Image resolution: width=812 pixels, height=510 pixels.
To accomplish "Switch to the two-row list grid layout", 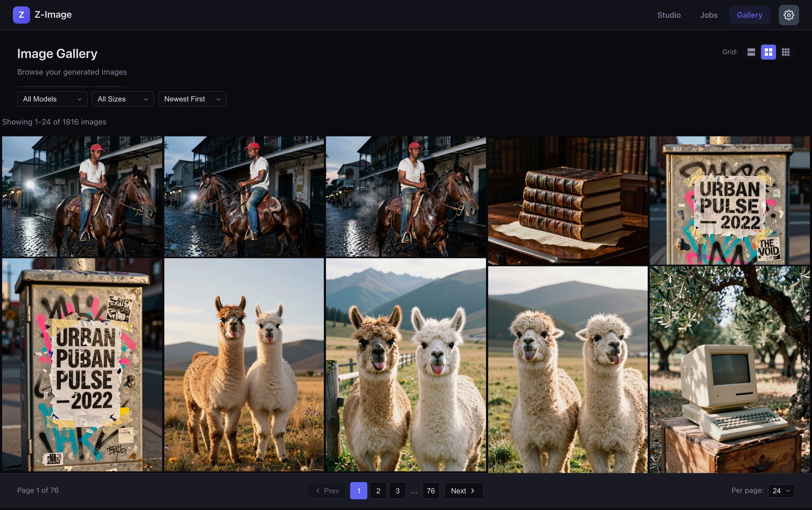I will tap(751, 52).
